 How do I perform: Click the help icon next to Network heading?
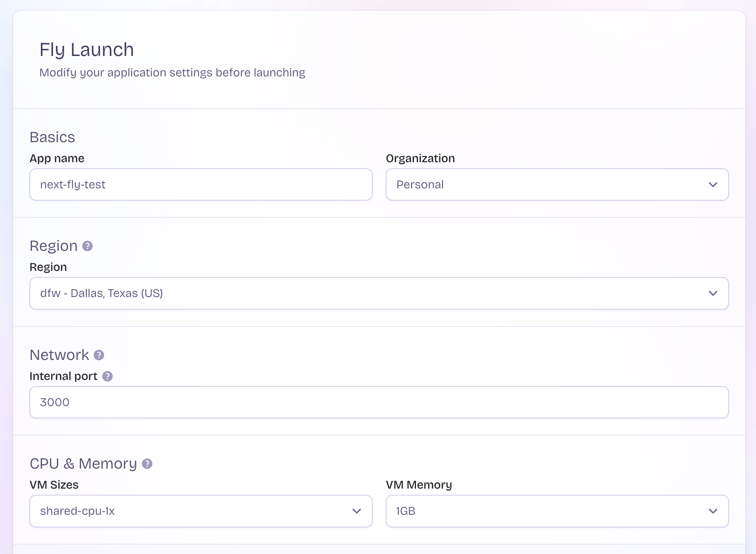point(99,355)
